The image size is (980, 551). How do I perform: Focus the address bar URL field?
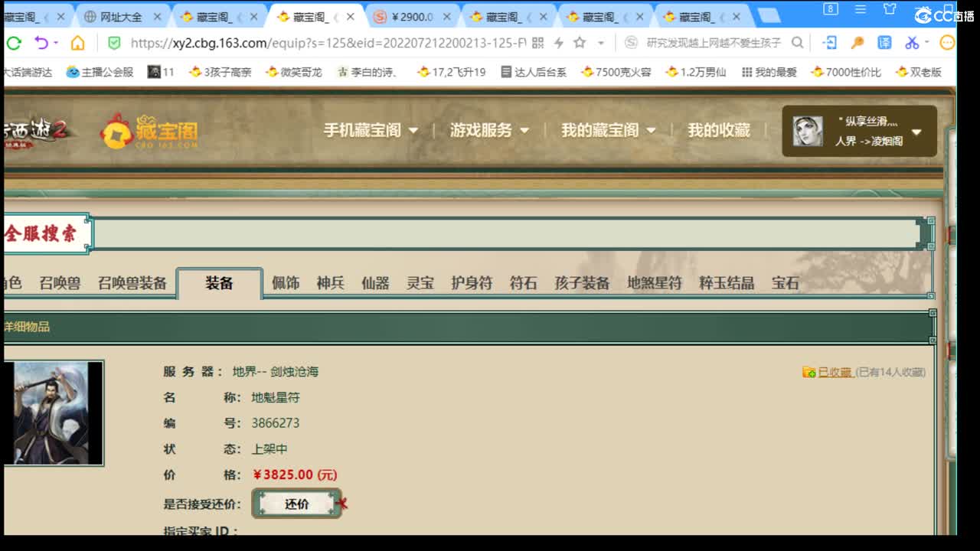tap(328, 43)
